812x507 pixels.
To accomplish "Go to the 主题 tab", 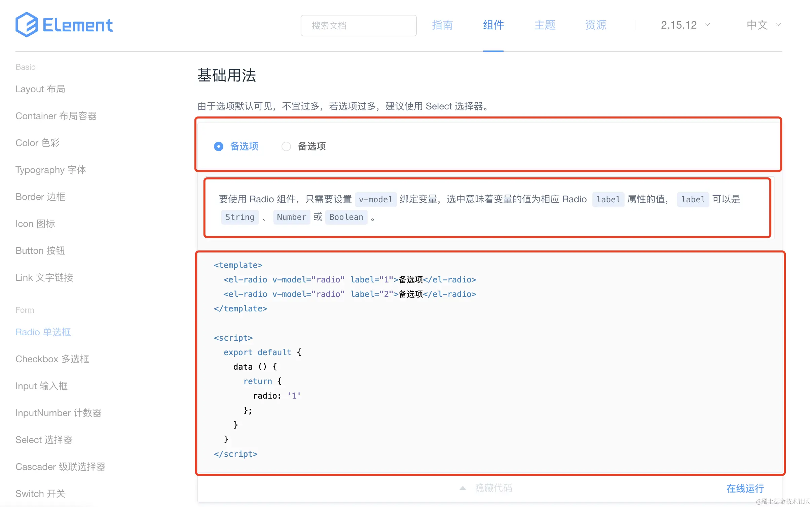I will [544, 25].
